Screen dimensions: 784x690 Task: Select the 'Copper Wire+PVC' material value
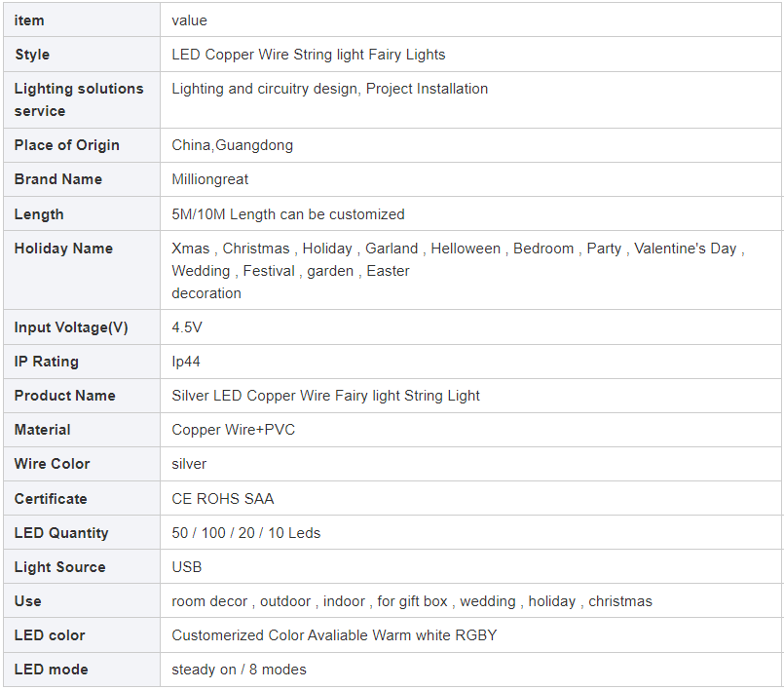pos(233,430)
